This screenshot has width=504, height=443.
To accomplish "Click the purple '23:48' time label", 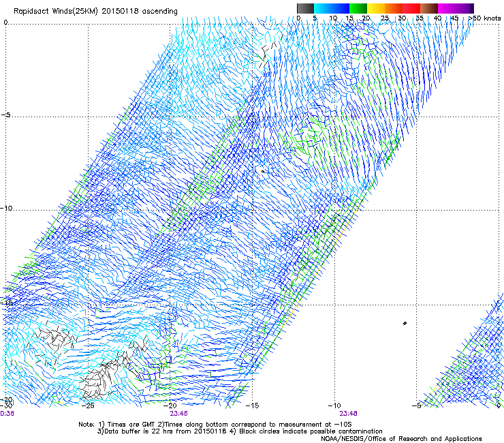I will [x=349, y=414].
